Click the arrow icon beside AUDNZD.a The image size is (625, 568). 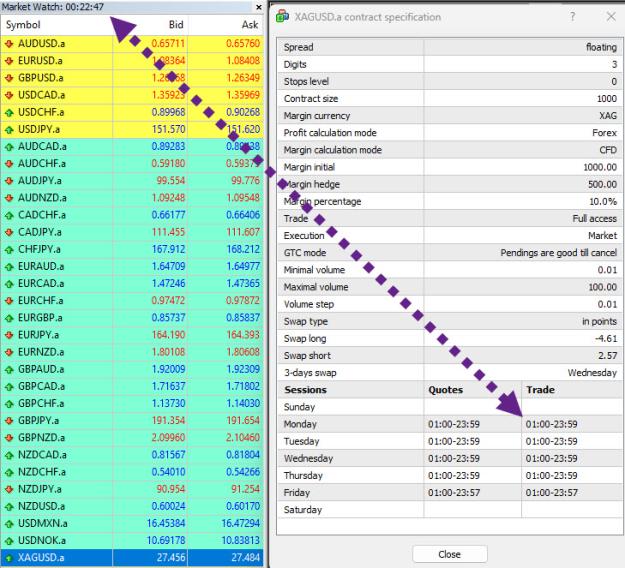(9, 198)
